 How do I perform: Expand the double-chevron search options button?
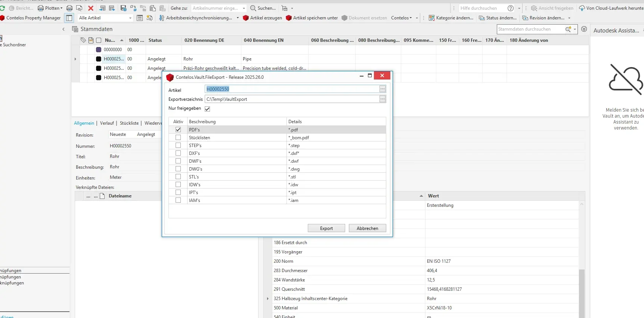click(x=584, y=29)
